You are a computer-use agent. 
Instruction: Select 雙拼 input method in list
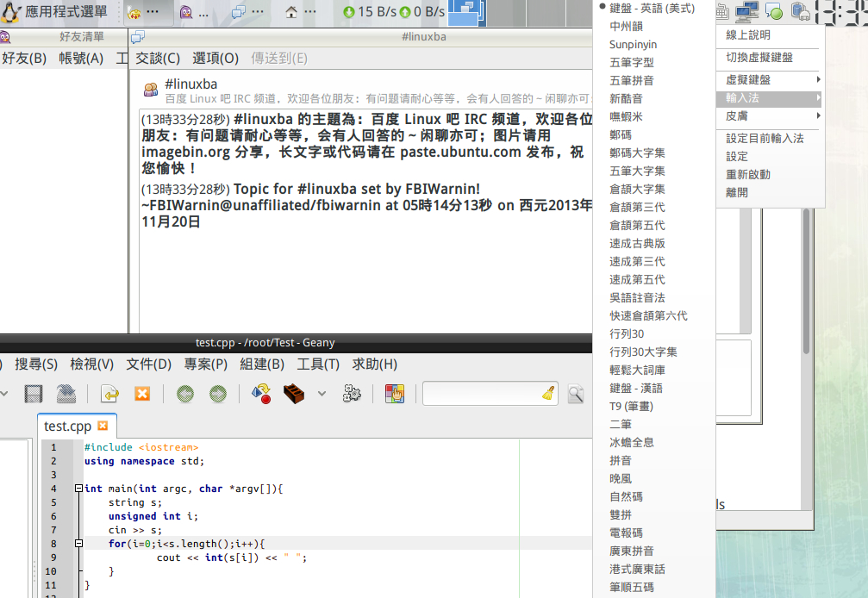pos(621,514)
